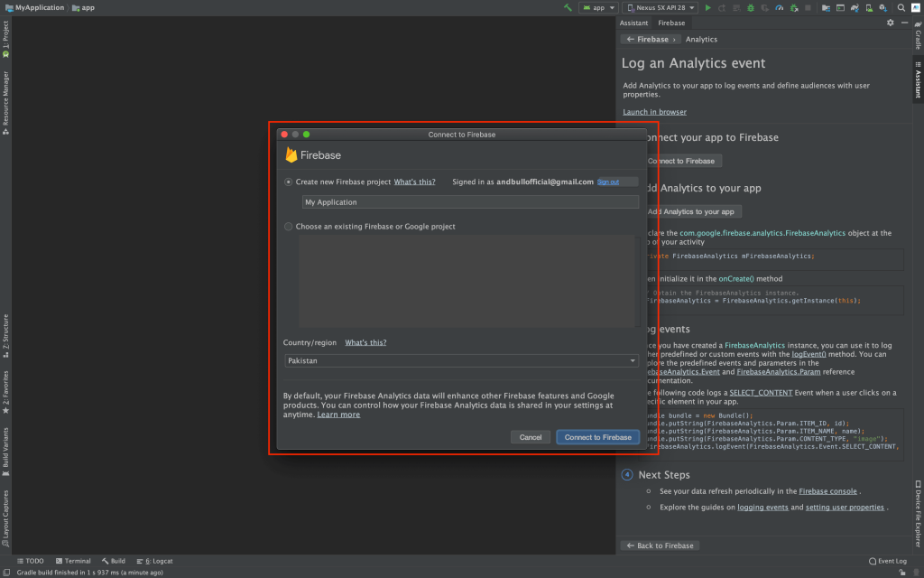Open the Logcat tool window tab
Viewport: 924px width, 578px height.
pos(155,561)
